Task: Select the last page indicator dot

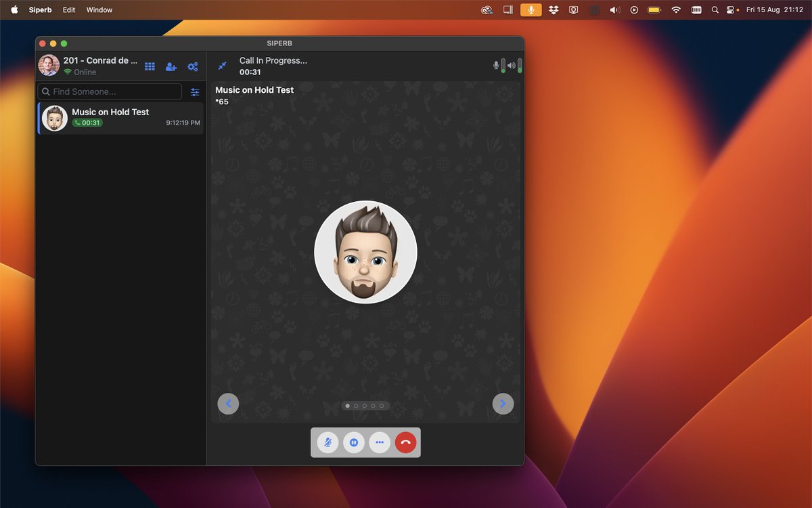Action: point(382,406)
